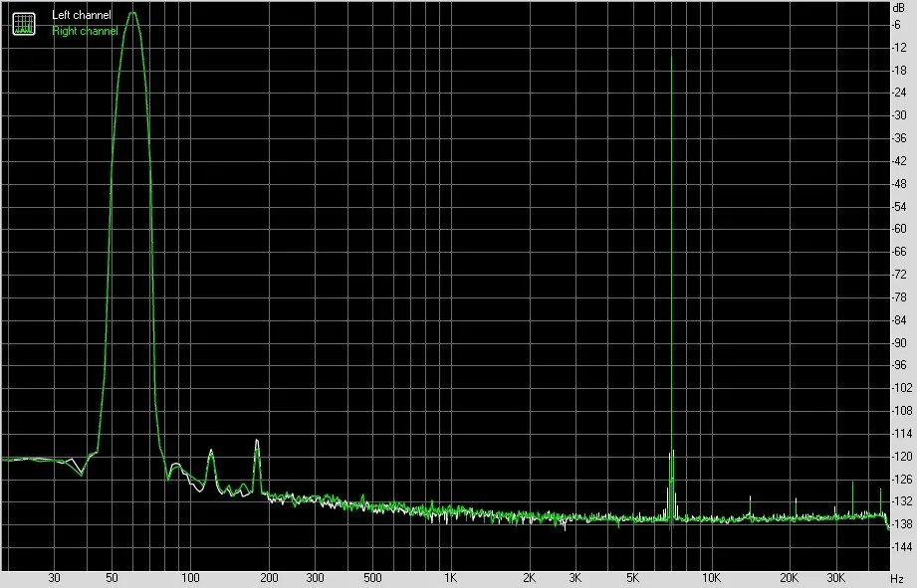Click the -144 dB scale label

click(901, 546)
